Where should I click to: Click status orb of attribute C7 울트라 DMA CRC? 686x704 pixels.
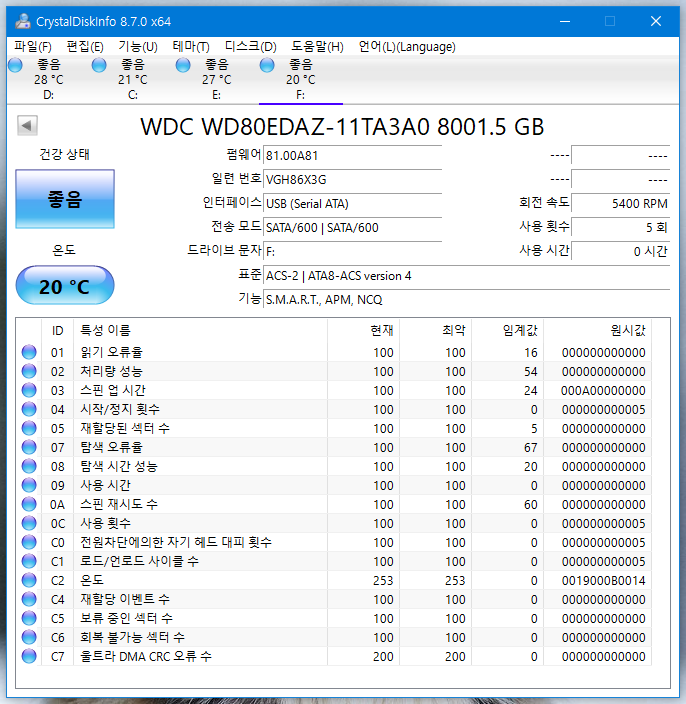[x=29, y=656]
